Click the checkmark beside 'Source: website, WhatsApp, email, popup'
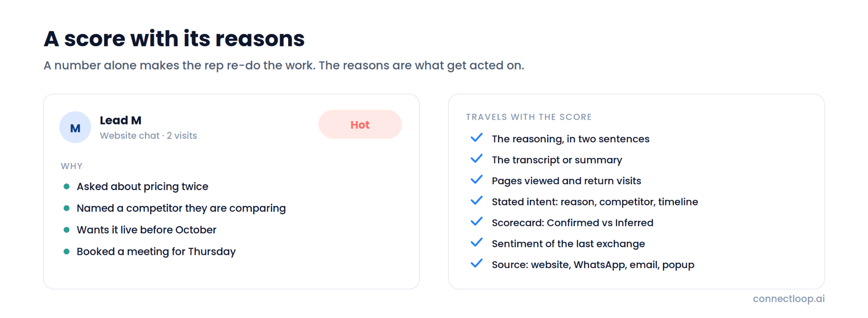 (476, 264)
